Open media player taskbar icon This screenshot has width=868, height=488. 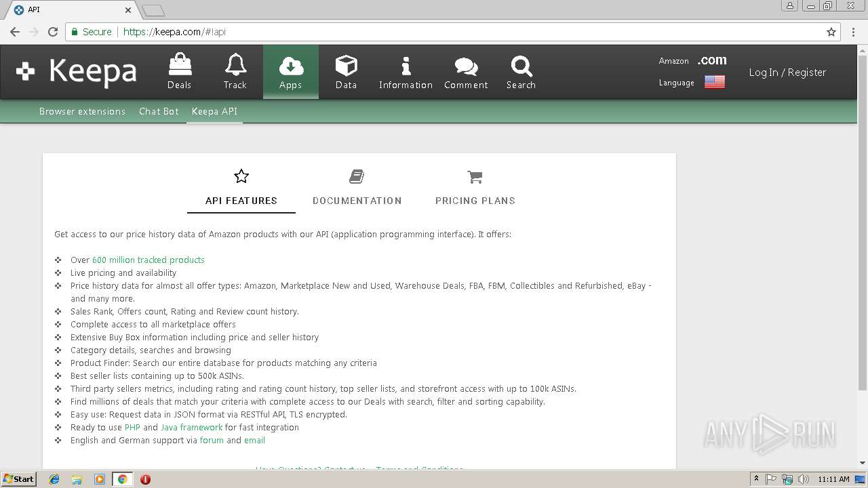tap(100, 479)
